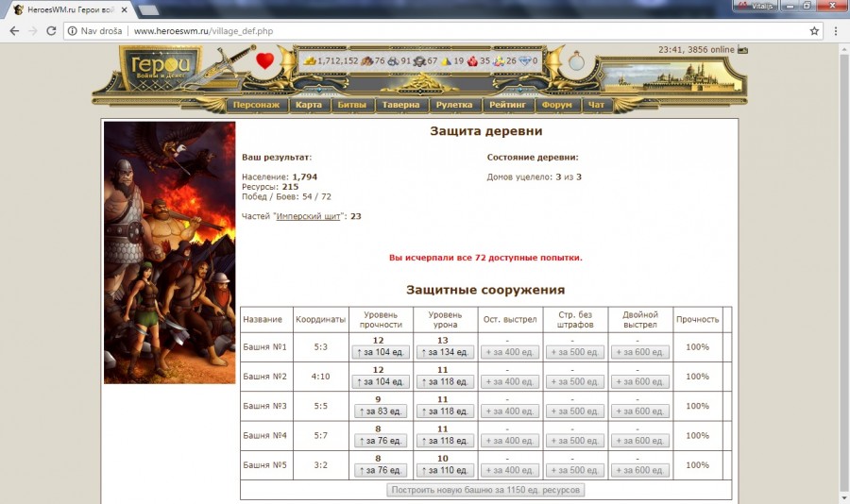This screenshot has width=850, height=504.
Task: Bookmark this page with the star icon
Action: click(814, 31)
